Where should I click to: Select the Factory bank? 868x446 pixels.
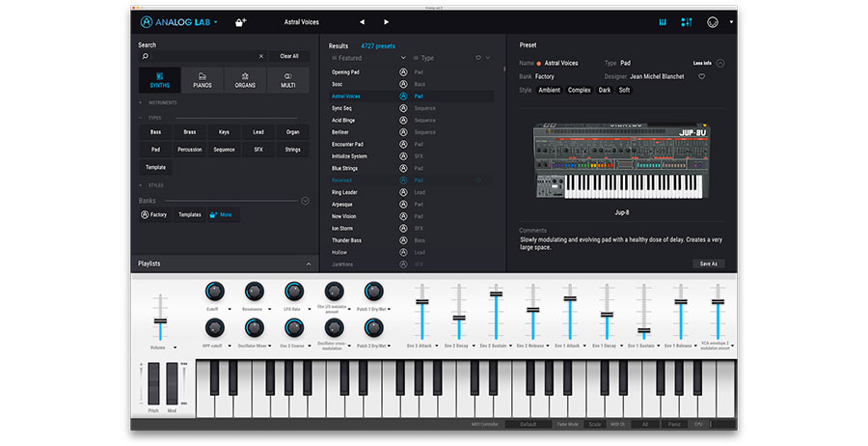(x=154, y=215)
